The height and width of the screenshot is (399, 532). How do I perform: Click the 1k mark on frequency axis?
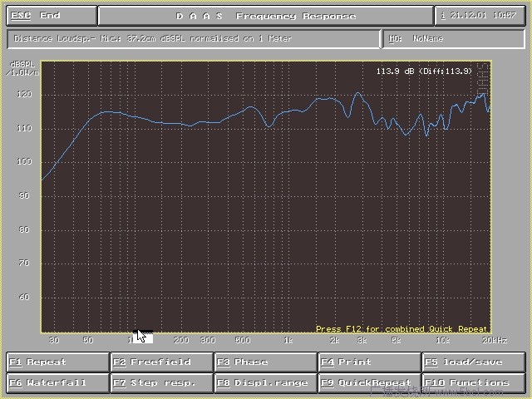point(288,340)
